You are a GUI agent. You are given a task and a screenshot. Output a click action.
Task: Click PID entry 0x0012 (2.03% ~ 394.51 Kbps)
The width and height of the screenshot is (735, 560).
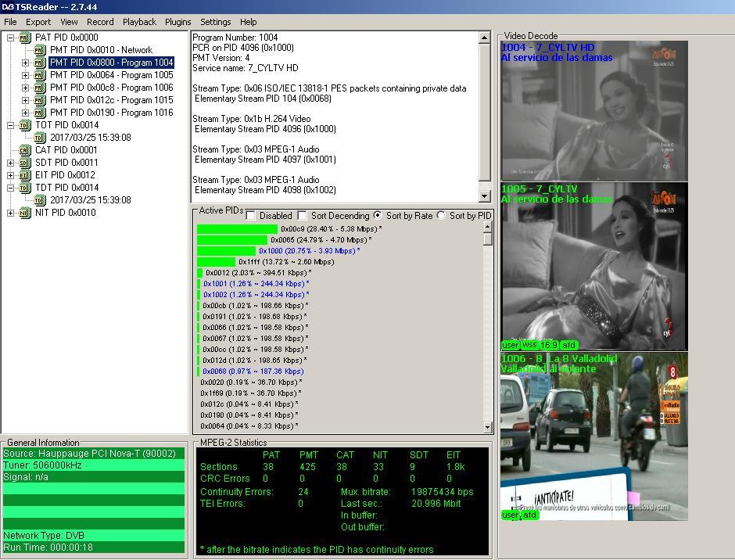pyautogui.click(x=258, y=273)
